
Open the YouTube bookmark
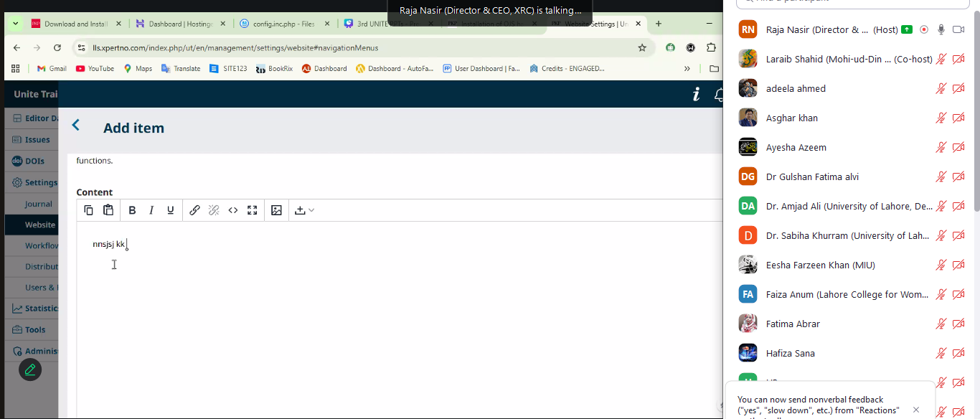pos(95,69)
